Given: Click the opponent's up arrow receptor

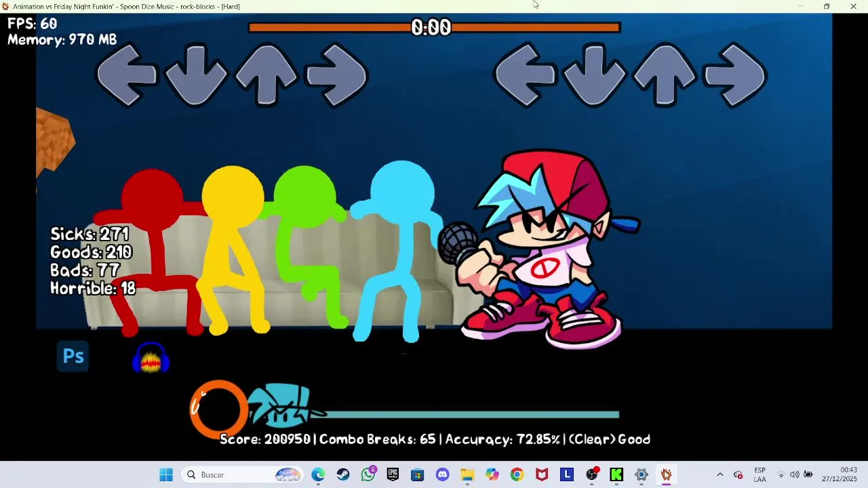Looking at the screenshot, I should pyautogui.click(x=267, y=75).
